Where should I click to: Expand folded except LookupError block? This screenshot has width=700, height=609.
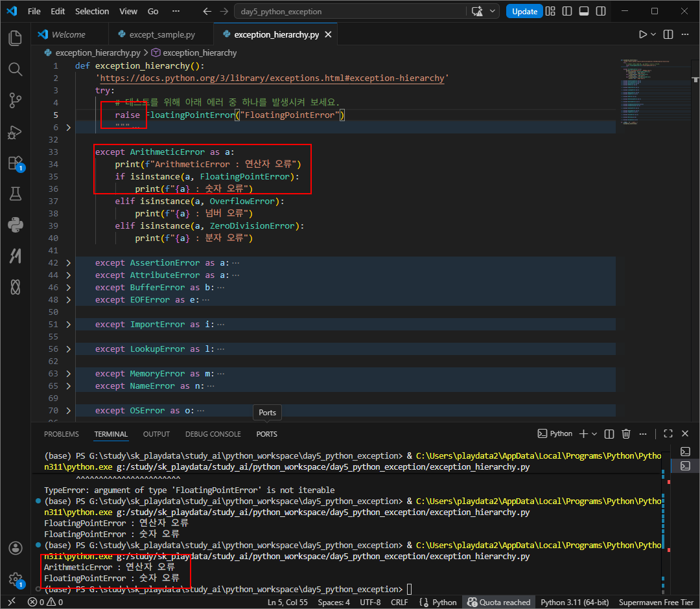[68, 349]
